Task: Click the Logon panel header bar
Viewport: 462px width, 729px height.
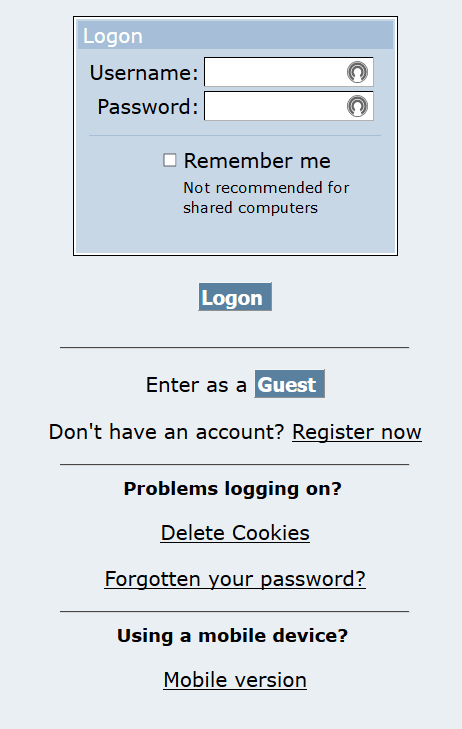Action: (x=235, y=35)
